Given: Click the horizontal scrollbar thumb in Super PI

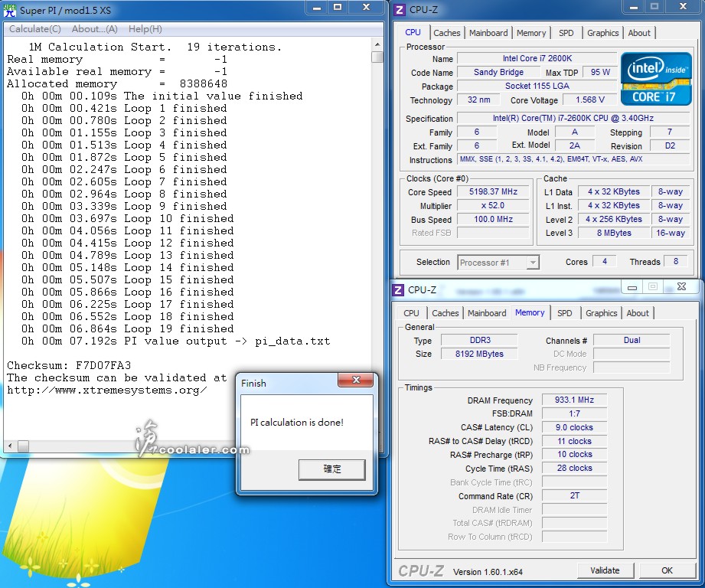Looking at the screenshot, I should click(x=24, y=446).
